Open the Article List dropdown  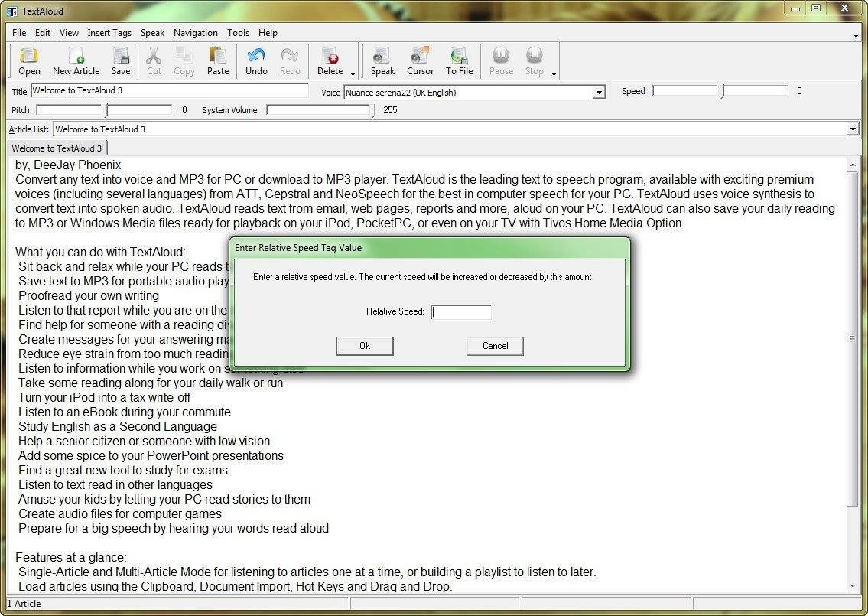tap(853, 129)
